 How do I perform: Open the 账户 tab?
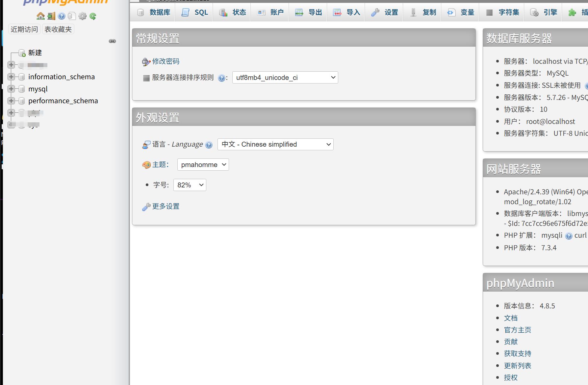tap(270, 12)
